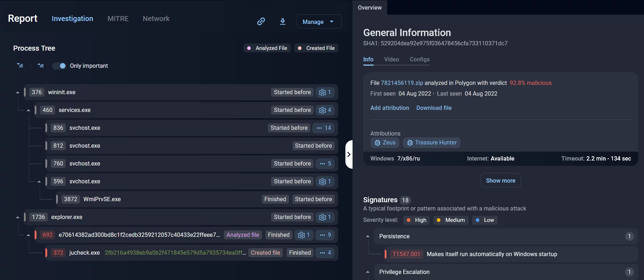Image resolution: width=644 pixels, height=280 pixels.
Task: Collapse the overview side panel arrow
Action: click(349, 154)
